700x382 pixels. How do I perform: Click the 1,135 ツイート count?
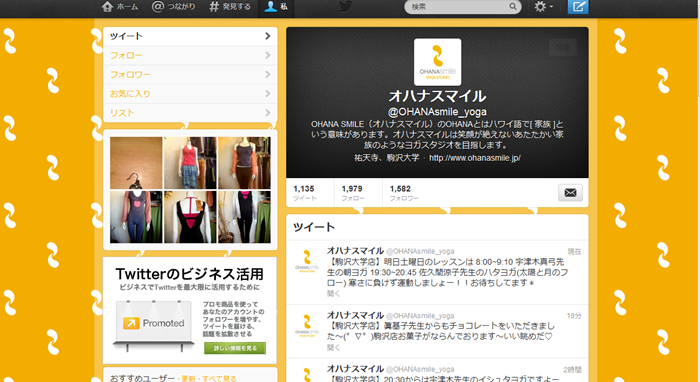(304, 193)
